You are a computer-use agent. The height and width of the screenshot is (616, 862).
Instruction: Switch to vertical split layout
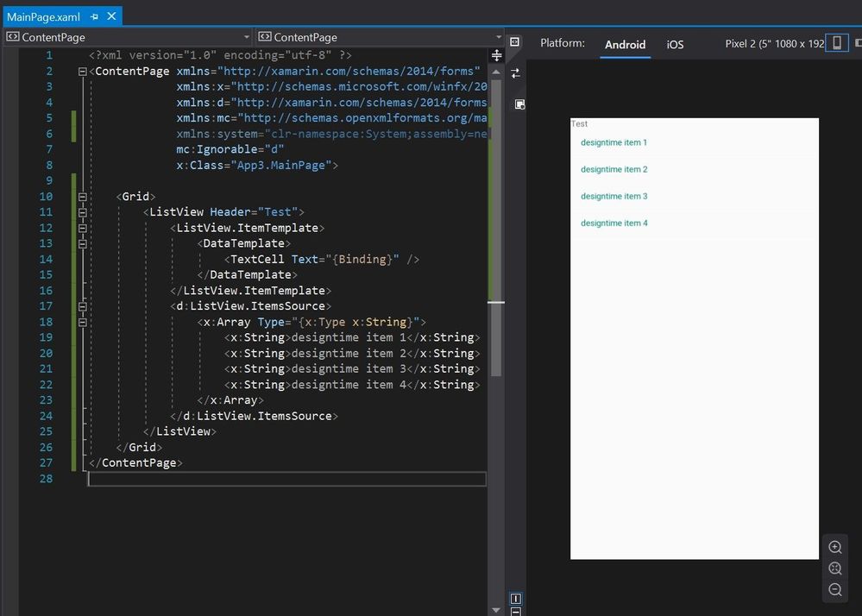click(x=515, y=598)
